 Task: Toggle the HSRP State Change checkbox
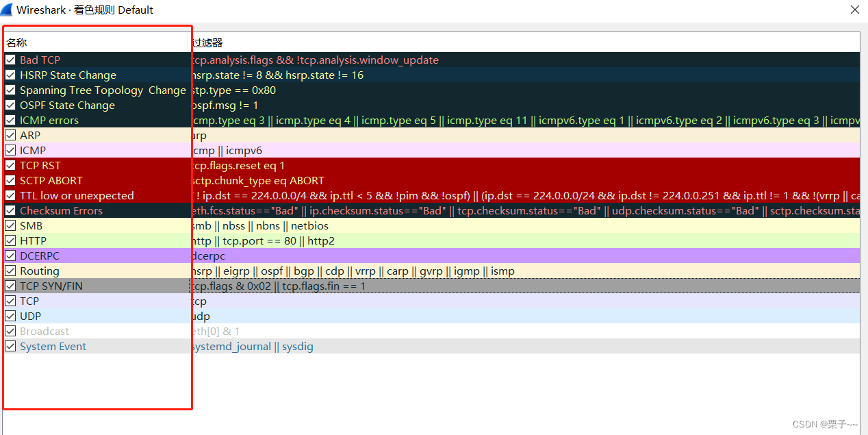(10, 75)
